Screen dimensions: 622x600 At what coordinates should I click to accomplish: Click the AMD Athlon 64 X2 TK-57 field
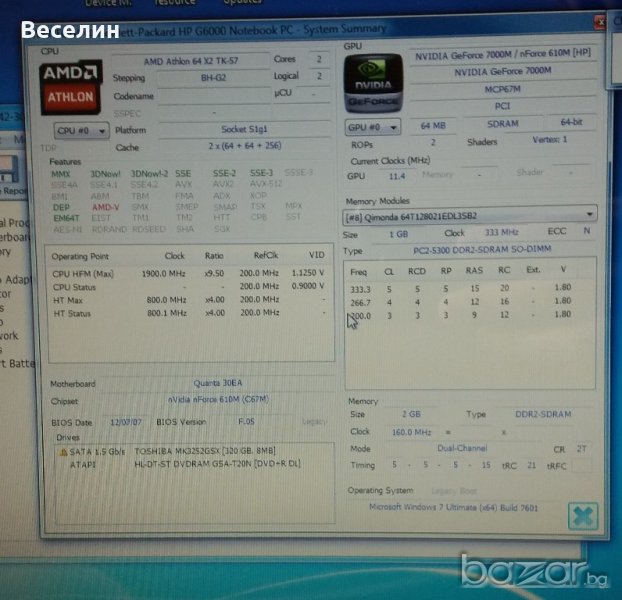191,61
